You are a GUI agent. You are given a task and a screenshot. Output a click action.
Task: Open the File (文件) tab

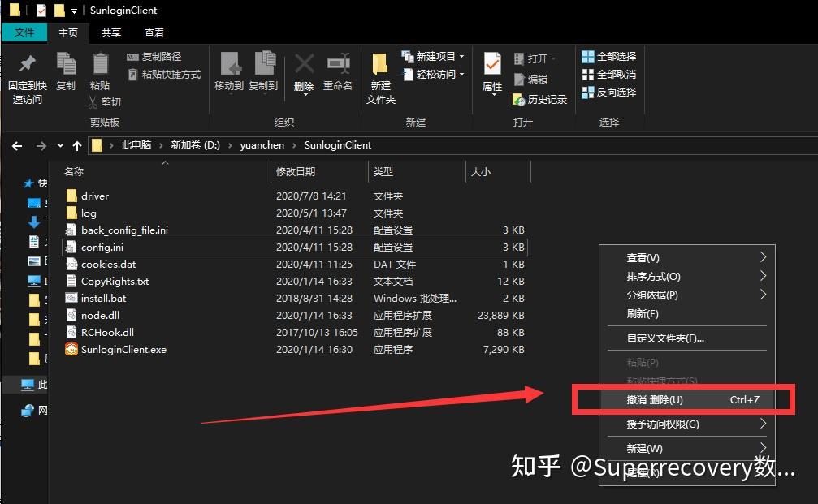click(x=24, y=32)
